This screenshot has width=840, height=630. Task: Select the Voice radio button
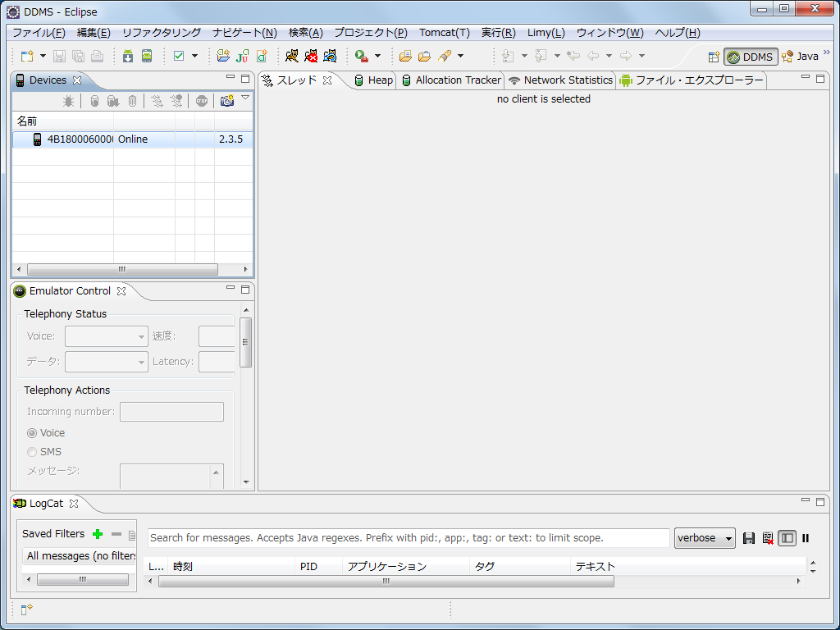tap(32, 433)
